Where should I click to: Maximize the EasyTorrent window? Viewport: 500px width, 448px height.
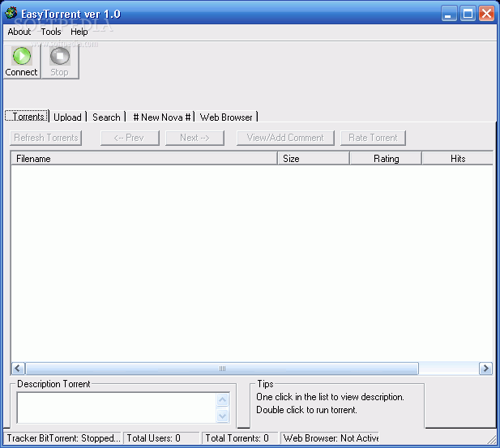pos(468,14)
